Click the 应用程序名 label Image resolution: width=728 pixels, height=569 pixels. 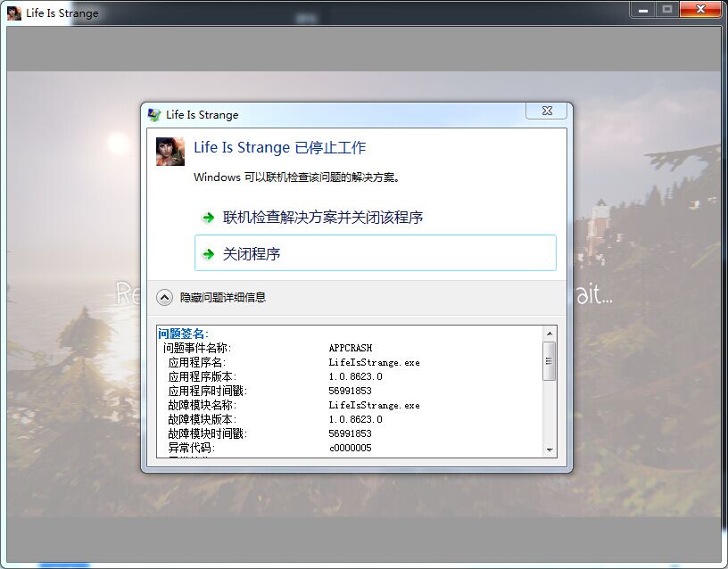point(197,362)
